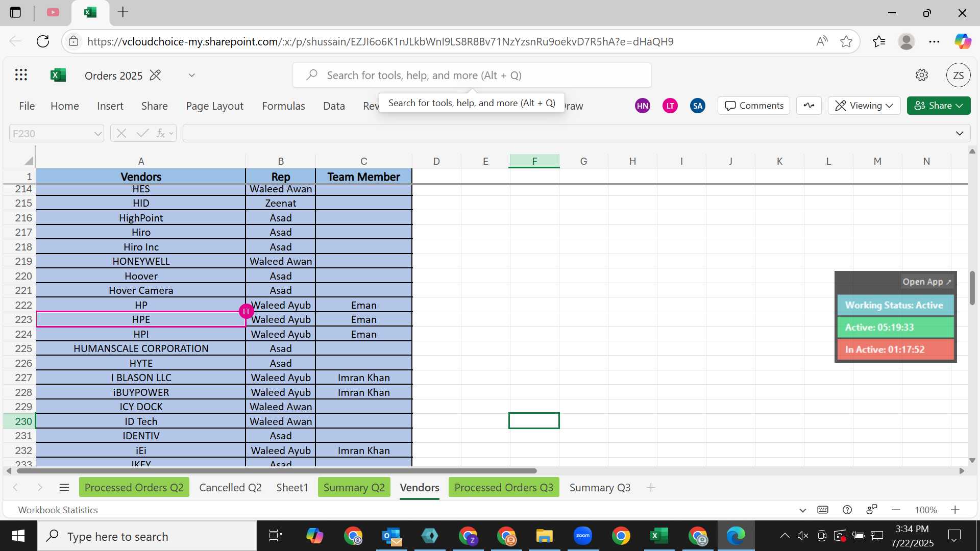The image size is (980, 551).
Task: Open the Home ribbon tab
Action: (65, 106)
